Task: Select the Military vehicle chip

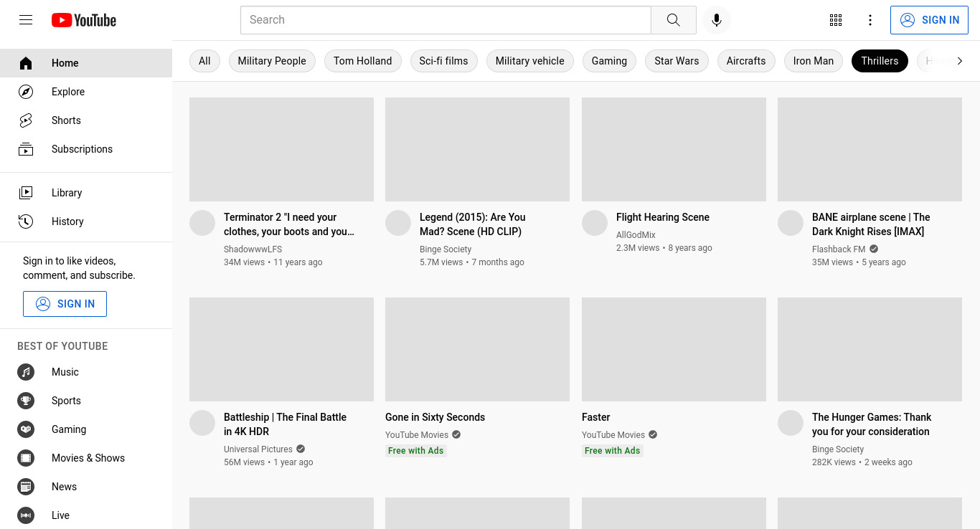Action: 529,61
